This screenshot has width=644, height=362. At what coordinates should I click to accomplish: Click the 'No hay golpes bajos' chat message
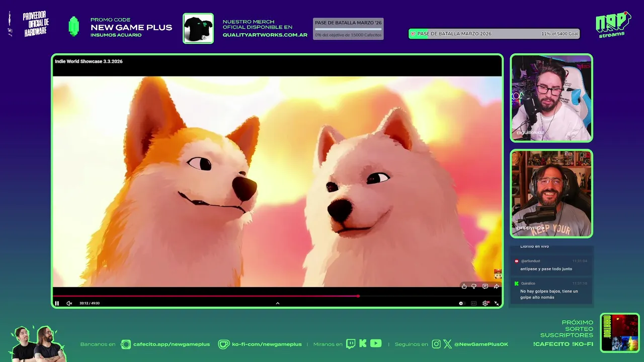(x=549, y=294)
